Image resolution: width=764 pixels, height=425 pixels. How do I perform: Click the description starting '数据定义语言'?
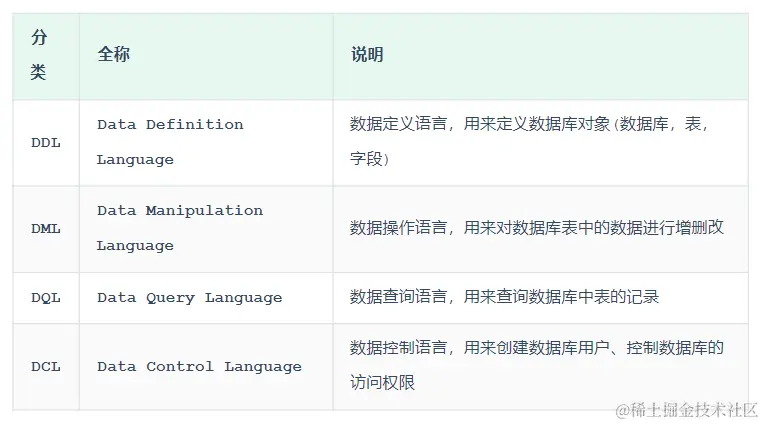click(x=529, y=141)
